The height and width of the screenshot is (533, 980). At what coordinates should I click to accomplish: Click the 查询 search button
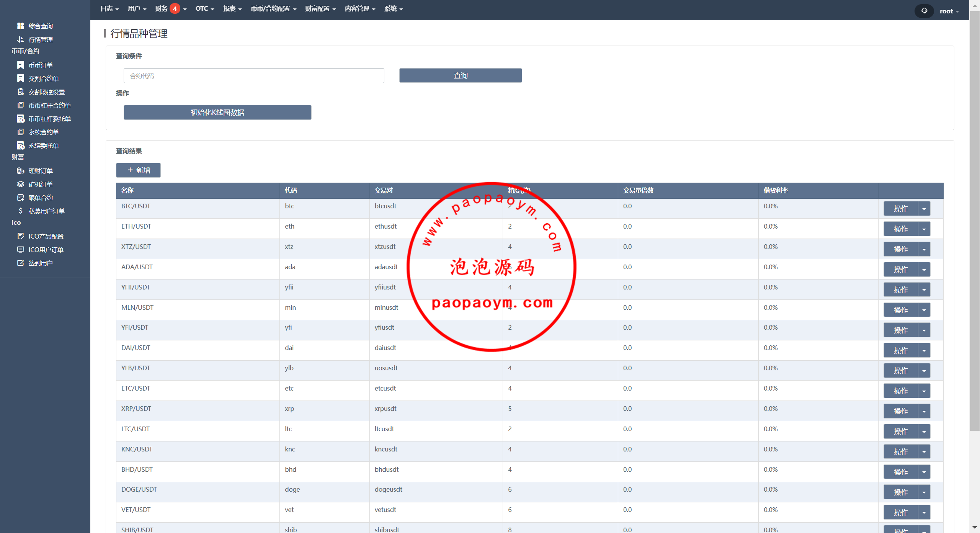tap(461, 75)
